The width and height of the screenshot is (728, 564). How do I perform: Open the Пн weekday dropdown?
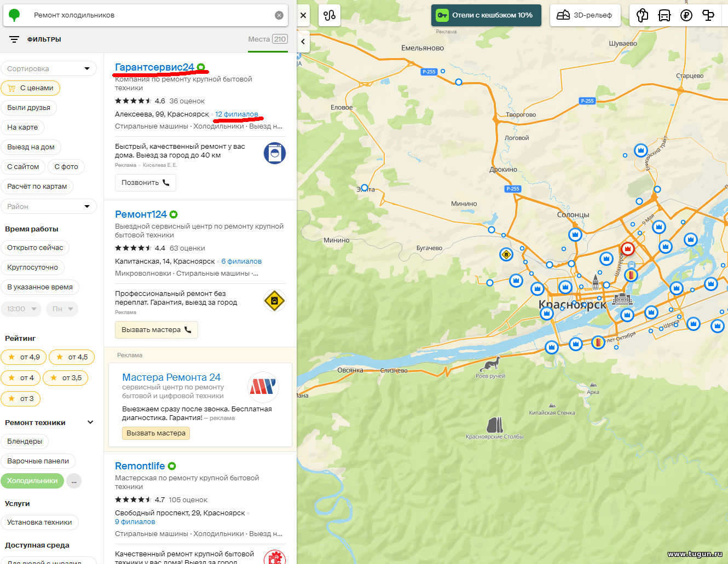62,309
